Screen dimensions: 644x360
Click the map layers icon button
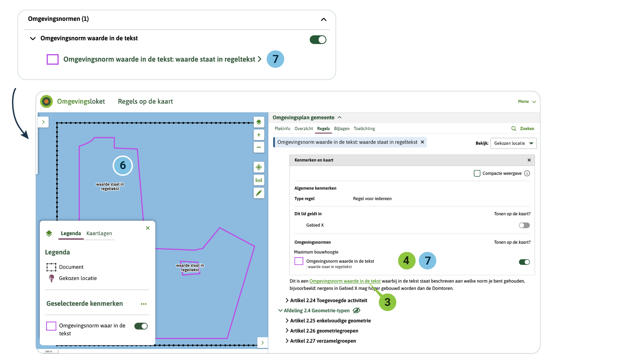click(259, 122)
